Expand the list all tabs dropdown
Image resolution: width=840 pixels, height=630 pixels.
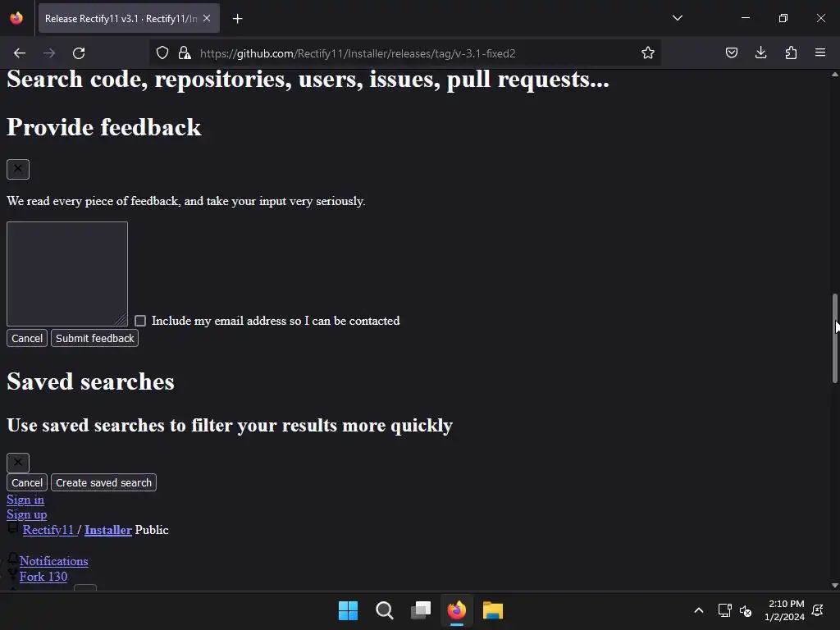[x=677, y=18]
